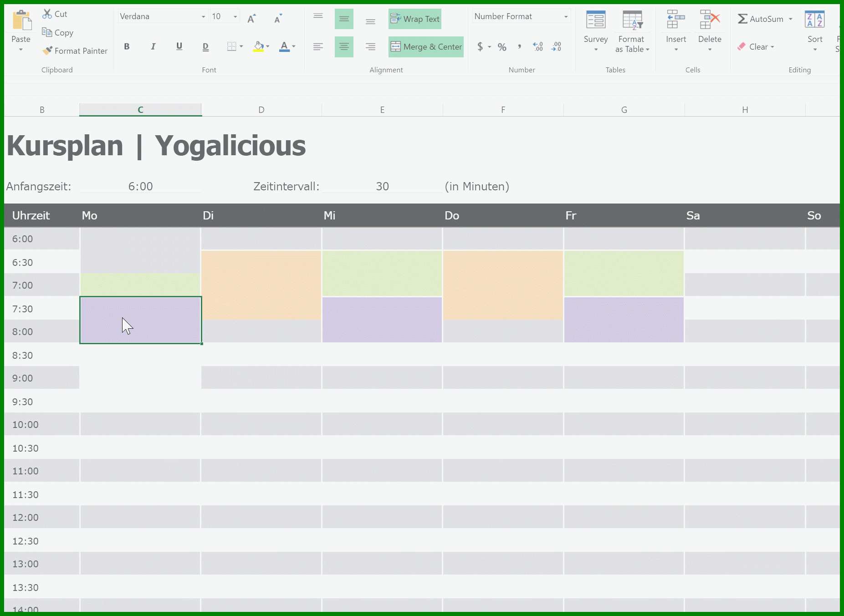Image resolution: width=844 pixels, height=616 pixels.
Task: Click the Sa day header
Action: point(693,215)
